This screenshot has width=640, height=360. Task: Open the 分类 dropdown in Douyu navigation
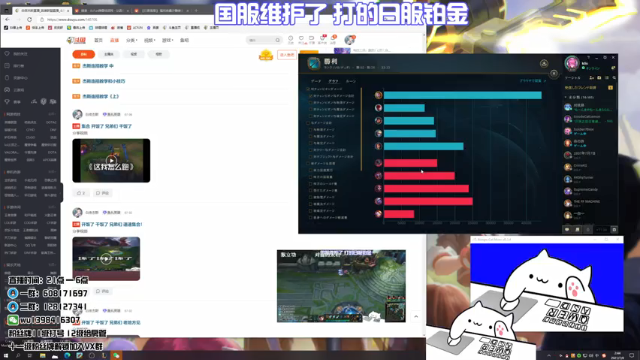point(131,40)
